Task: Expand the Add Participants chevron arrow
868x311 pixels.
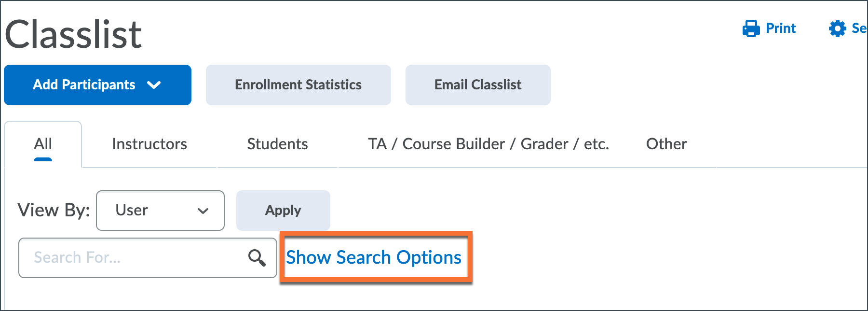Action: click(x=154, y=85)
